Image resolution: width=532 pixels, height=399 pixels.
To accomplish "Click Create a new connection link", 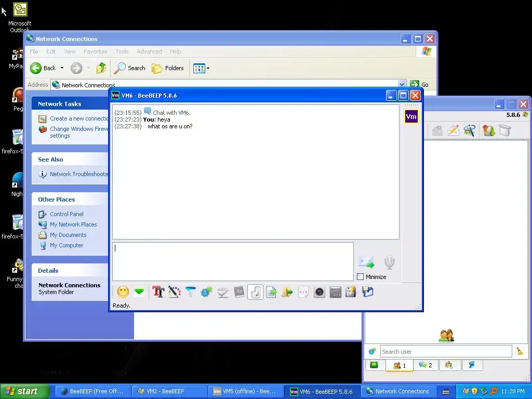I will [x=79, y=118].
